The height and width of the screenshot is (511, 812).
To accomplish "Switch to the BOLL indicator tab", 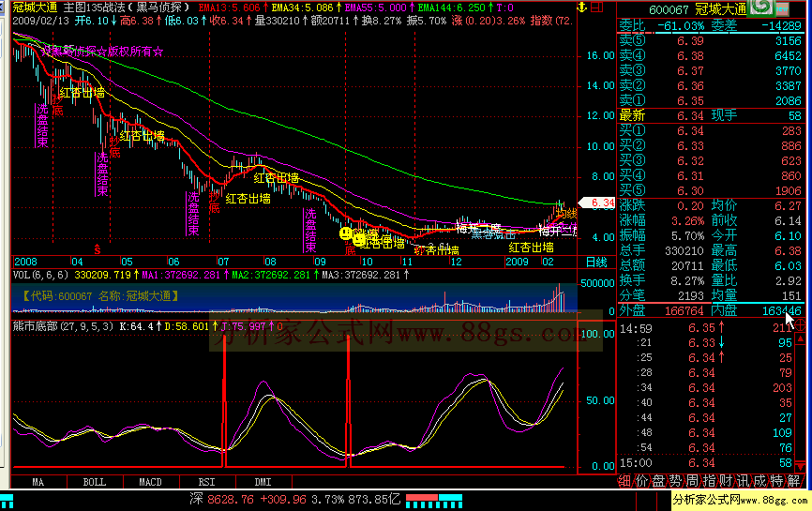I will point(95,482).
